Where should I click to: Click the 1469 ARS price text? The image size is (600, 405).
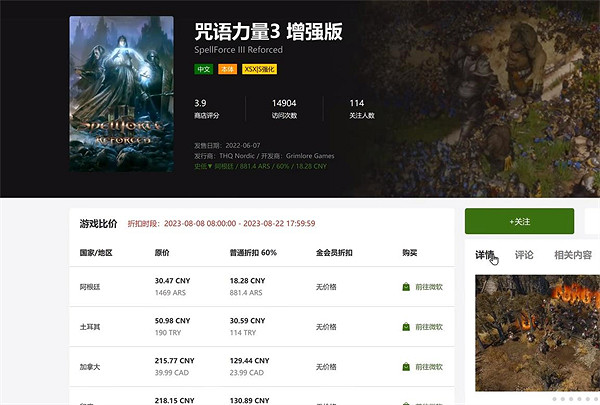[170, 293]
